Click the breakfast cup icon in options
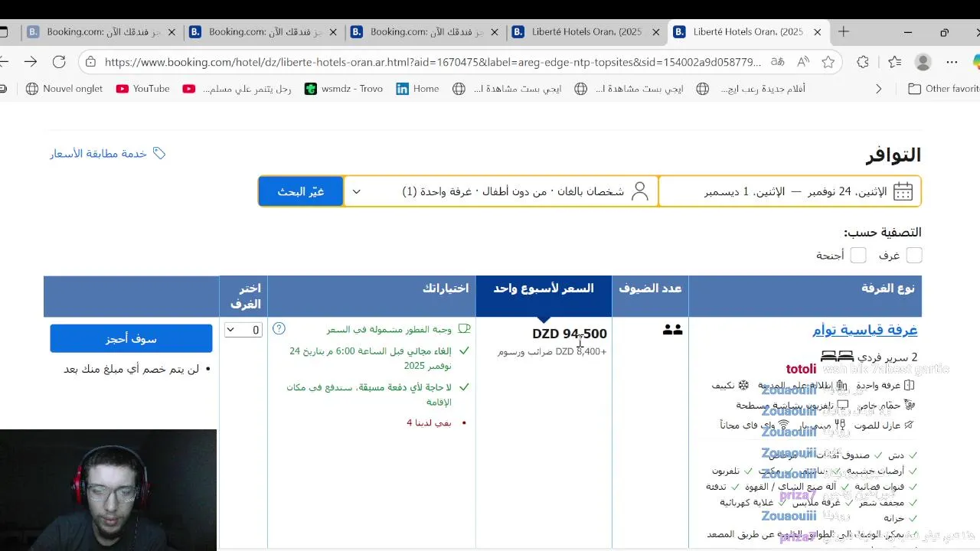This screenshot has height=551, width=980. [464, 329]
